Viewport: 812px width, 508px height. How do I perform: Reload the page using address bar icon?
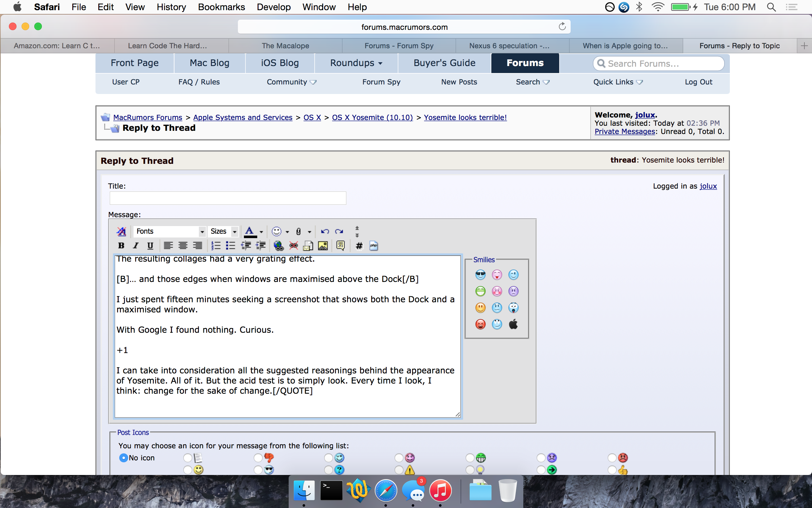point(562,27)
